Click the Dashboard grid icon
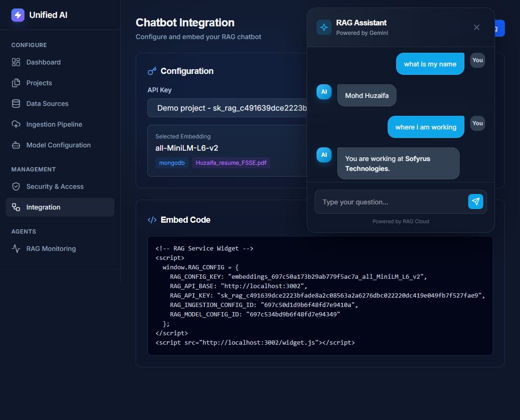Screen dimensions: 520x420 point(16,62)
